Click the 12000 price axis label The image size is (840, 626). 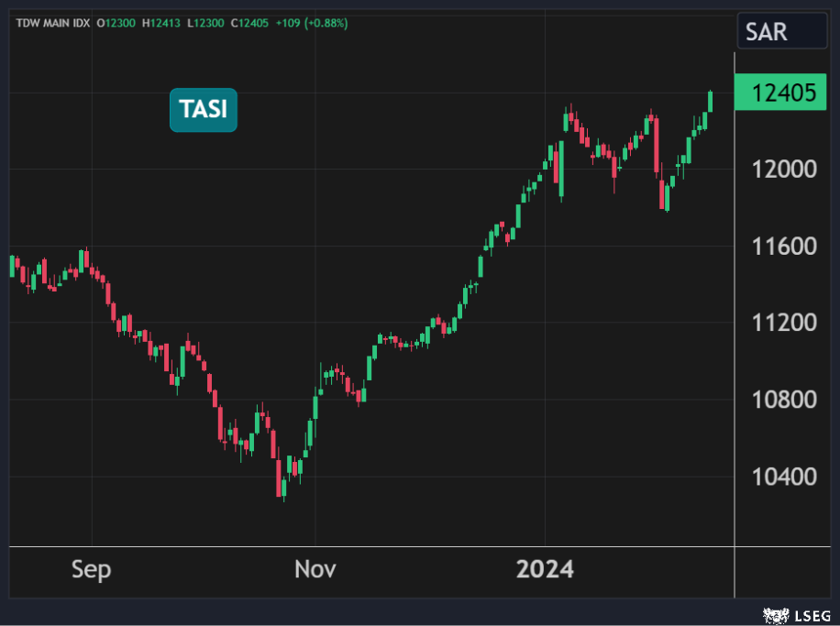click(784, 170)
